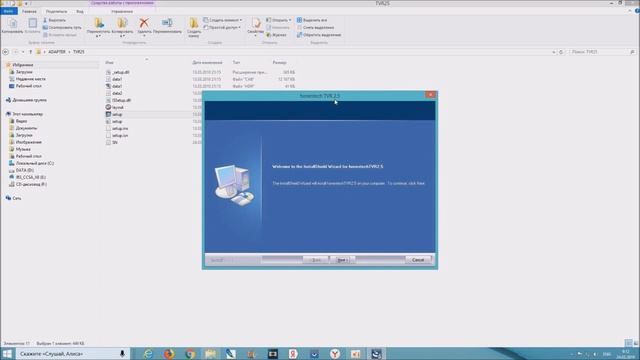
Task: Click Вырезать in the ribbon
Action: [54, 20]
